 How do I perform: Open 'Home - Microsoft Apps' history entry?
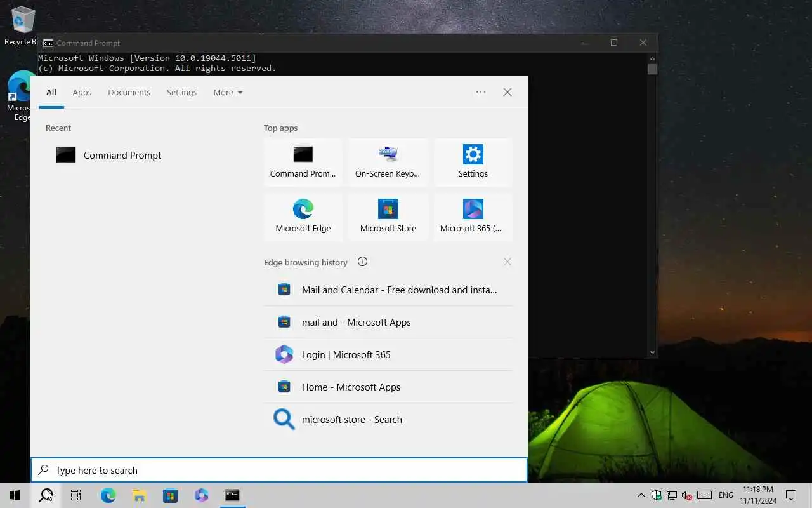tap(388, 387)
